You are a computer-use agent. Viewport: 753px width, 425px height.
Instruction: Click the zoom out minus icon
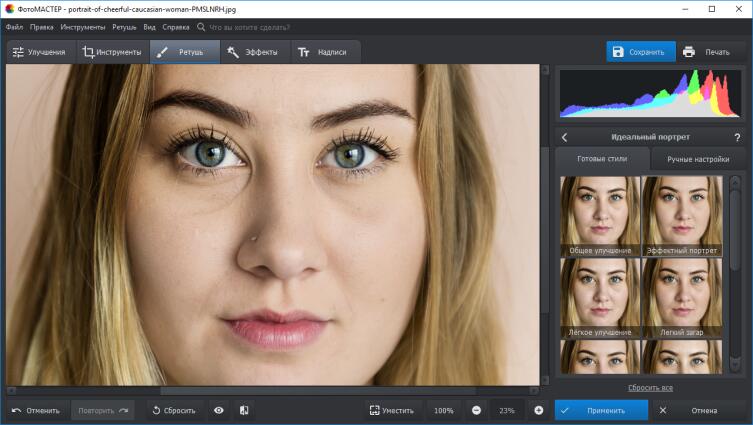(476, 410)
